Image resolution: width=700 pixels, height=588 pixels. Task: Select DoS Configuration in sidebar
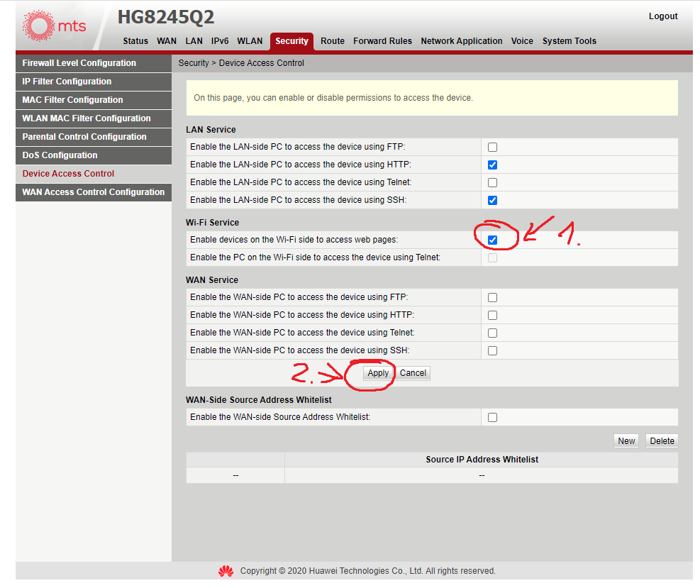pyautogui.click(x=94, y=155)
